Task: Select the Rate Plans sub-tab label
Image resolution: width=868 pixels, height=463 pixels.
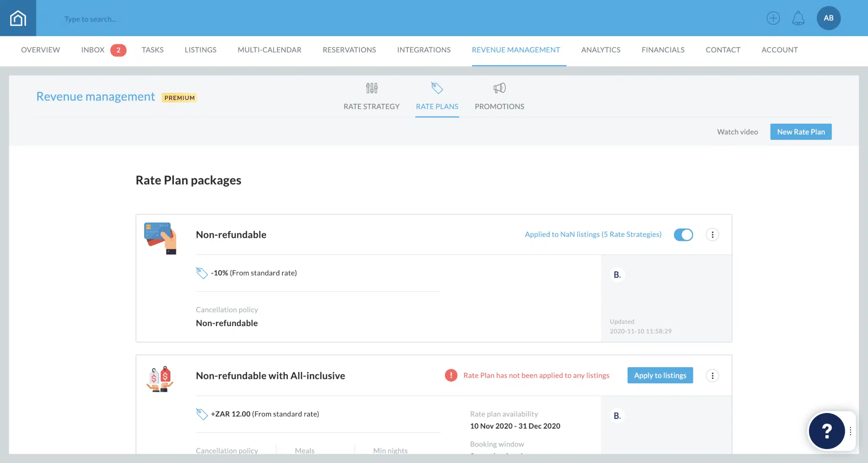Action: (x=437, y=106)
